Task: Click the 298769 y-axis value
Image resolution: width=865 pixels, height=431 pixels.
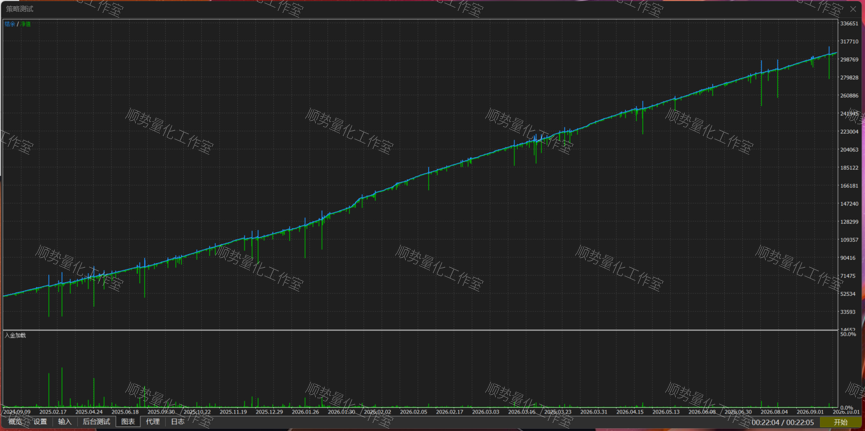Action: (849, 60)
